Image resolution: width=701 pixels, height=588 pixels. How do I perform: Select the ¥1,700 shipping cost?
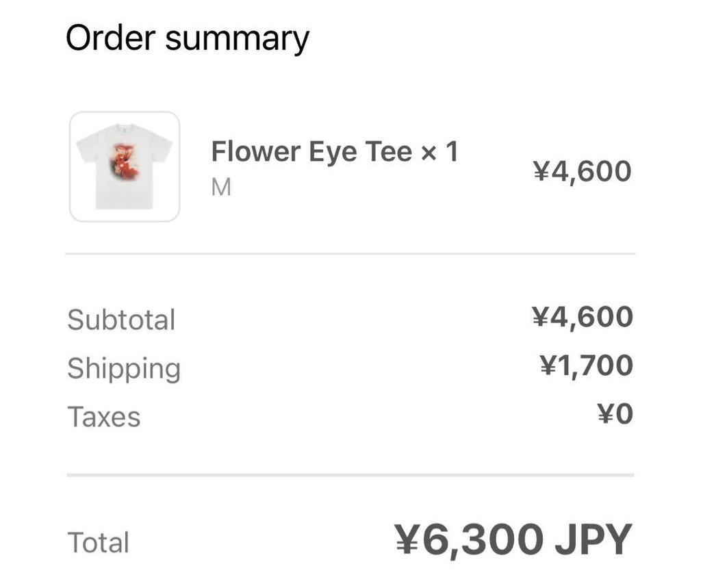(x=586, y=366)
